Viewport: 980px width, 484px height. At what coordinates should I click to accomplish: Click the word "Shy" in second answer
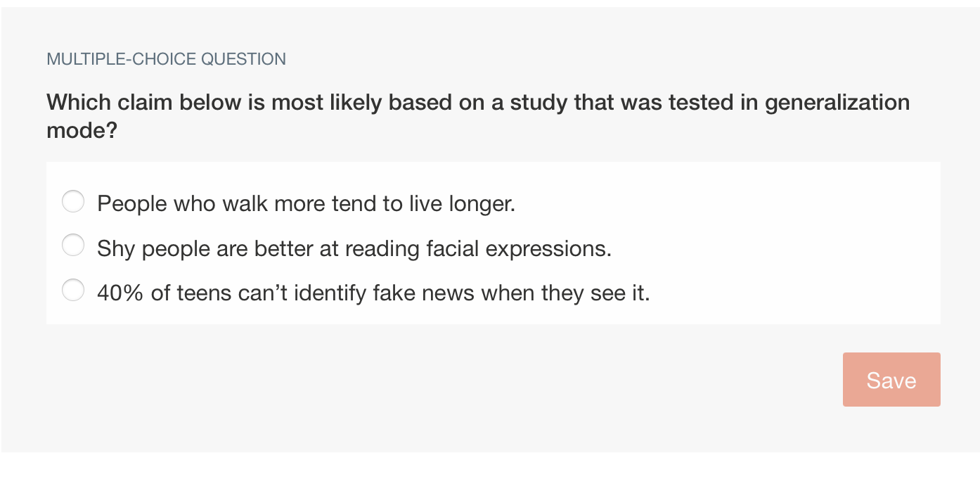click(x=116, y=248)
